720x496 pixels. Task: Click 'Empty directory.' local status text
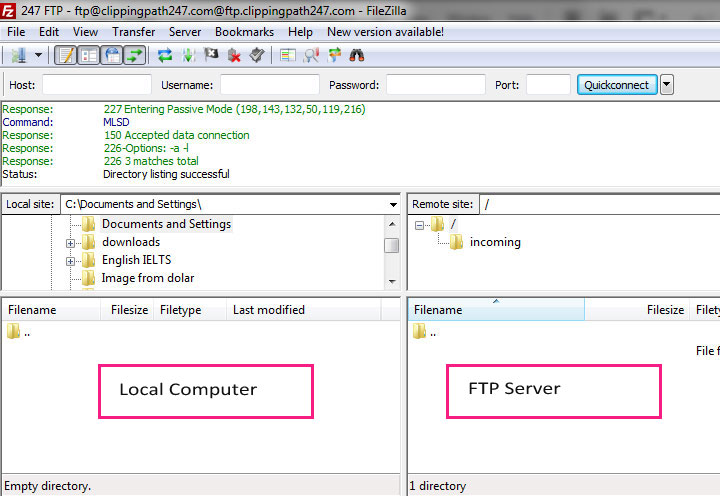click(x=47, y=486)
